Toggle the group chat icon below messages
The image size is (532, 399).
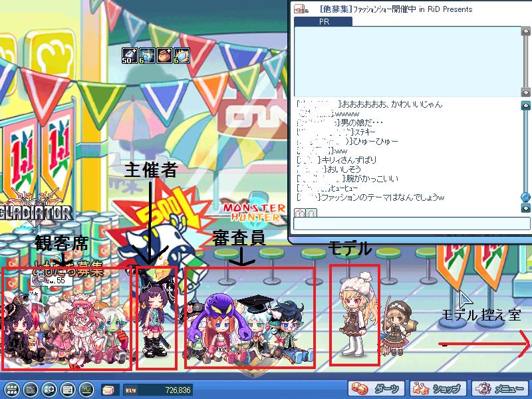click(x=300, y=213)
